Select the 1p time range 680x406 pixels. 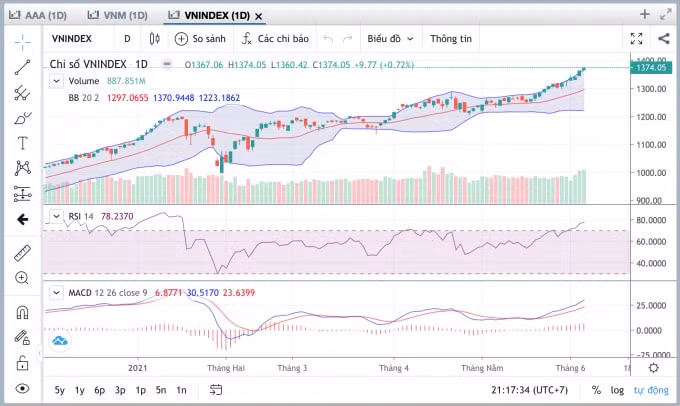[x=141, y=390]
